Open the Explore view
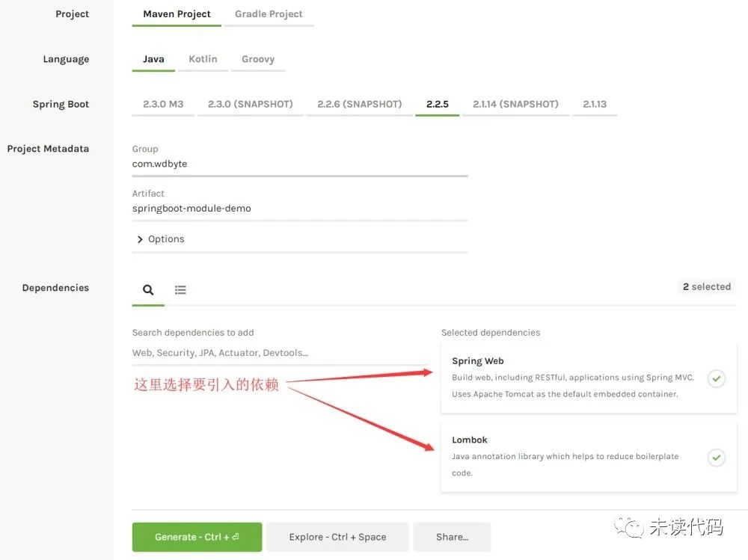The width and height of the screenshot is (748, 560). pos(337,537)
